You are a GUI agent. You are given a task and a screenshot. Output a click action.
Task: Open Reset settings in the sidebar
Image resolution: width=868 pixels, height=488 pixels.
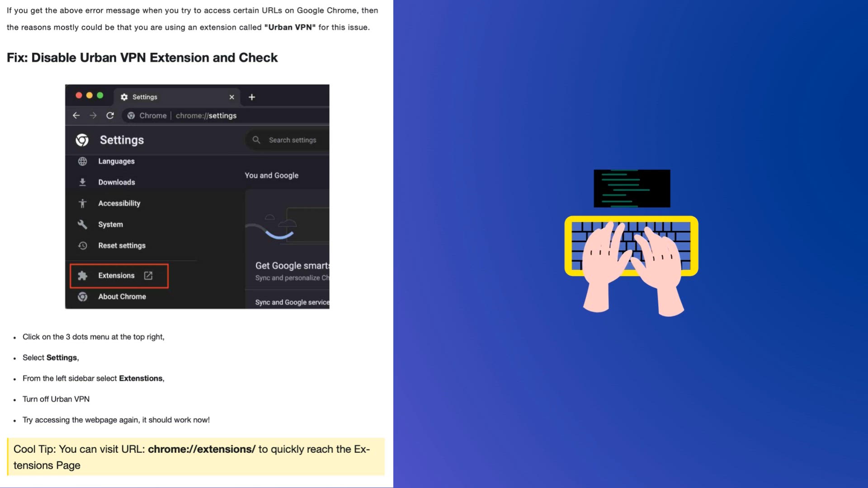tap(122, 245)
